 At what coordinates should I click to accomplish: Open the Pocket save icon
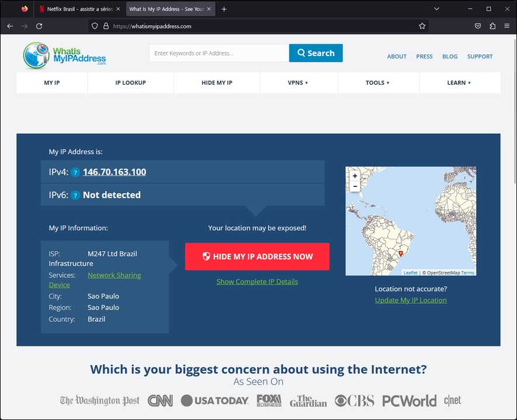pyautogui.click(x=478, y=26)
